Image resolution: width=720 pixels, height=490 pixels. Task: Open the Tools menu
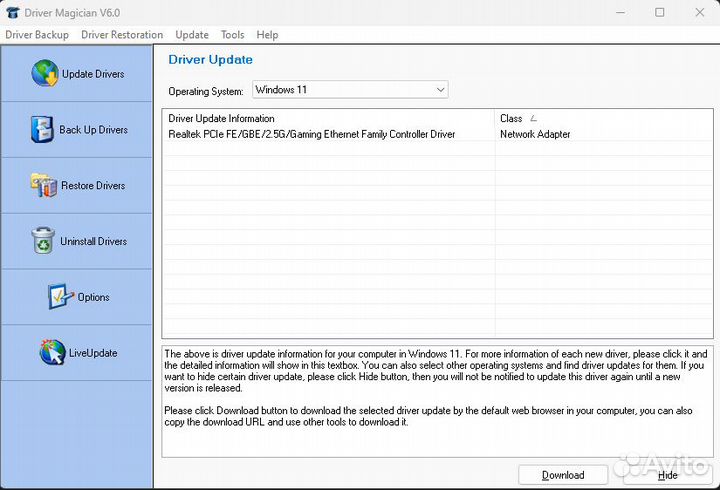pos(232,35)
